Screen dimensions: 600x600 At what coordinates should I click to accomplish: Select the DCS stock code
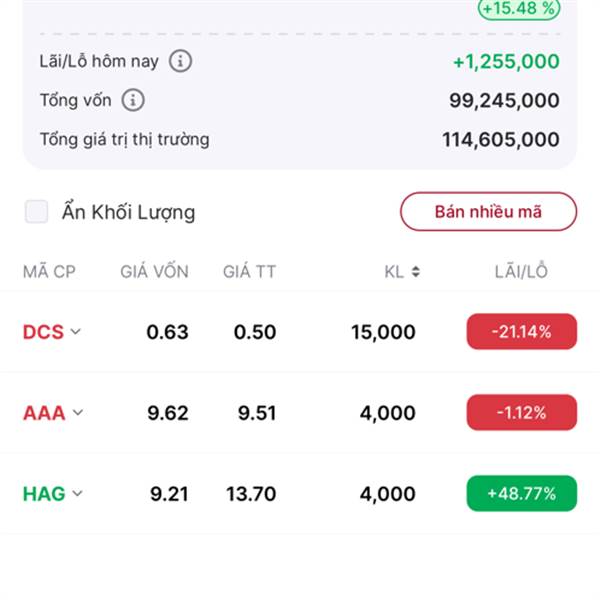43,332
